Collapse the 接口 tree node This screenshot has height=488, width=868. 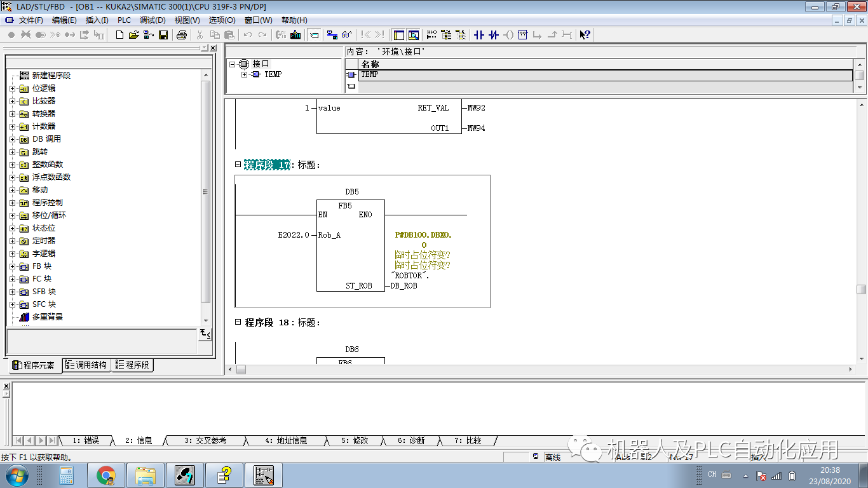(x=233, y=64)
